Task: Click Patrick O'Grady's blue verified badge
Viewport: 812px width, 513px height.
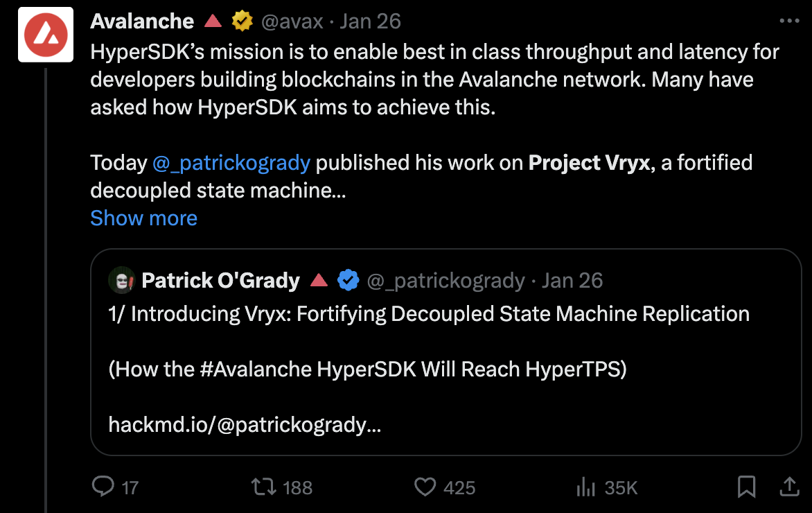Action: [x=348, y=280]
